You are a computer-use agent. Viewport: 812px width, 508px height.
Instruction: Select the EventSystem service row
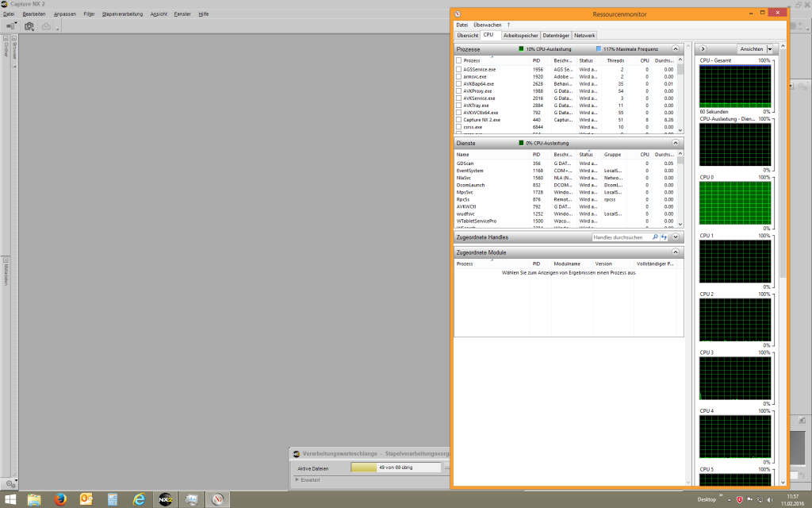pos(565,171)
